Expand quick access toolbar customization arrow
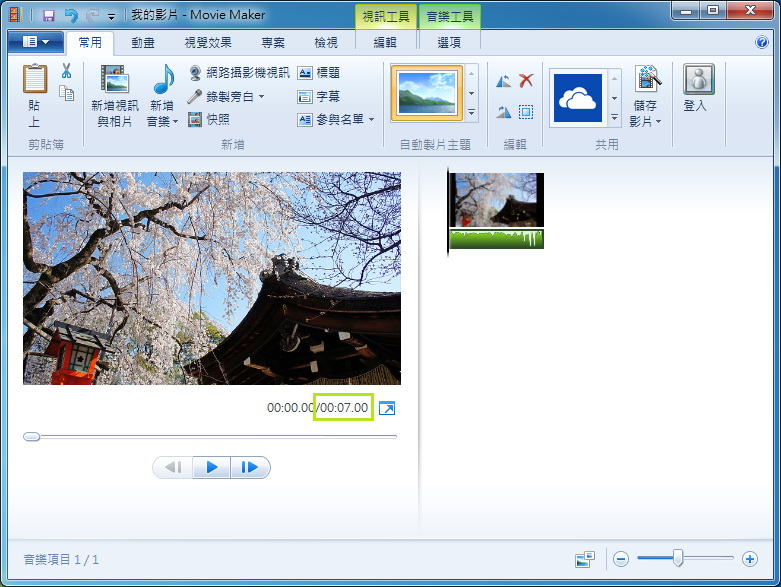Image resolution: width=781 pixels, height=587 pixels. [112, 16]
